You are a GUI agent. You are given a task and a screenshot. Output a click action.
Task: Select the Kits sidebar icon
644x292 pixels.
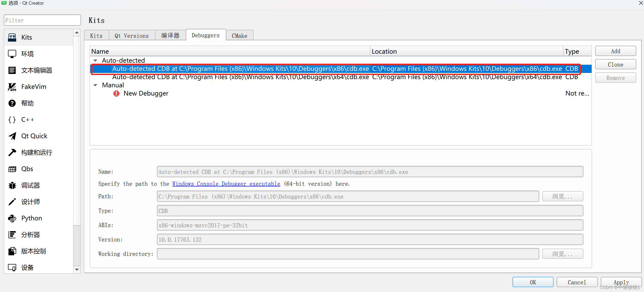coord(12,37)
